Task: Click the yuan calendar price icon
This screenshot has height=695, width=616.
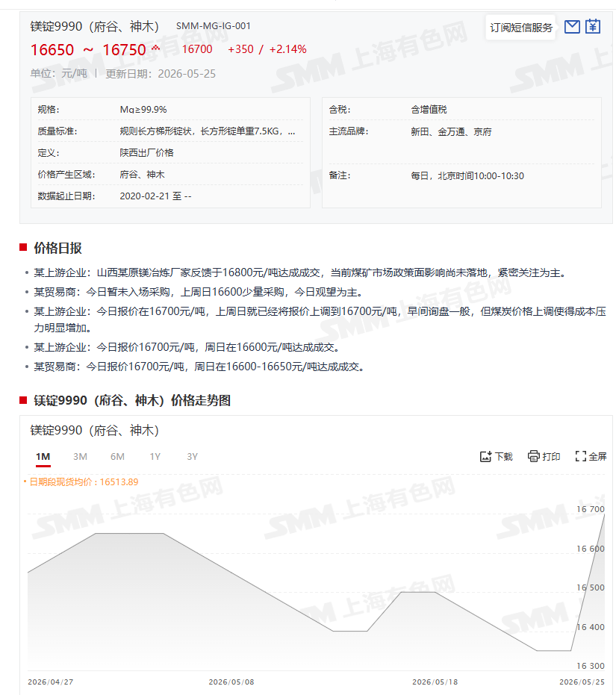Action: pos(593,27)
